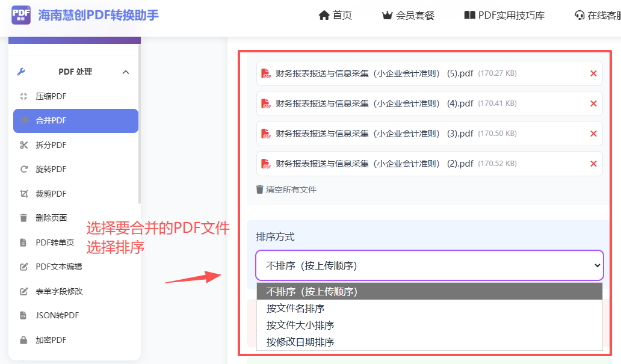Click the headset icon for 在线客服
621x364 pixels.
coord(579,16)
